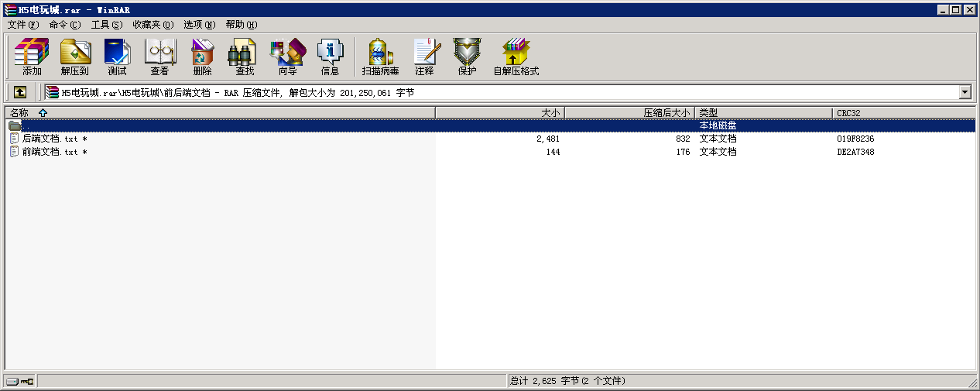
Task: Click 自解压格式 (SFX) toolbar icon
Action: click(x=516, y=57)
